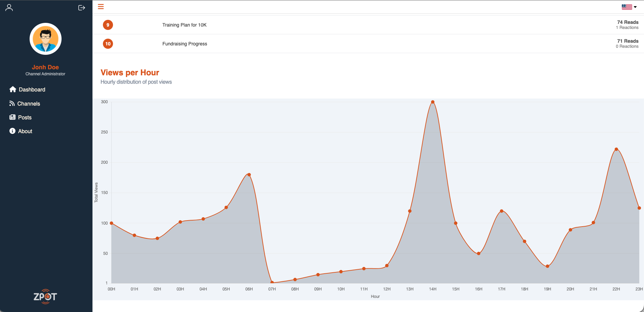Open the Dashboard menu item

click(x=32, y=89)
